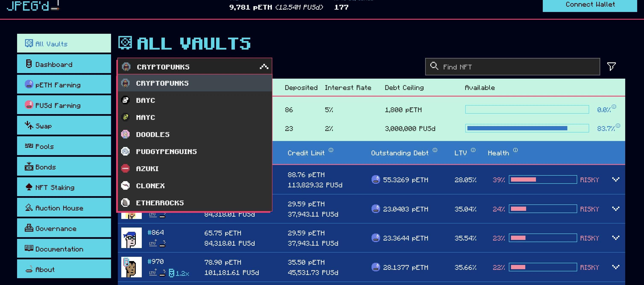
Task: Click the large vault icon by All Vaults heading
Action: tap(125, 43)
